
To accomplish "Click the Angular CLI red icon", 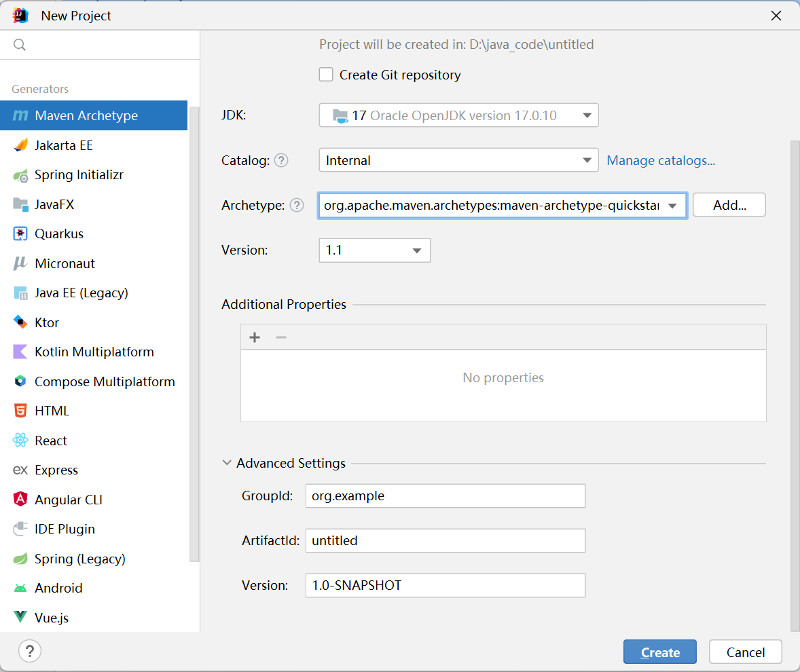I will point(20,499).
